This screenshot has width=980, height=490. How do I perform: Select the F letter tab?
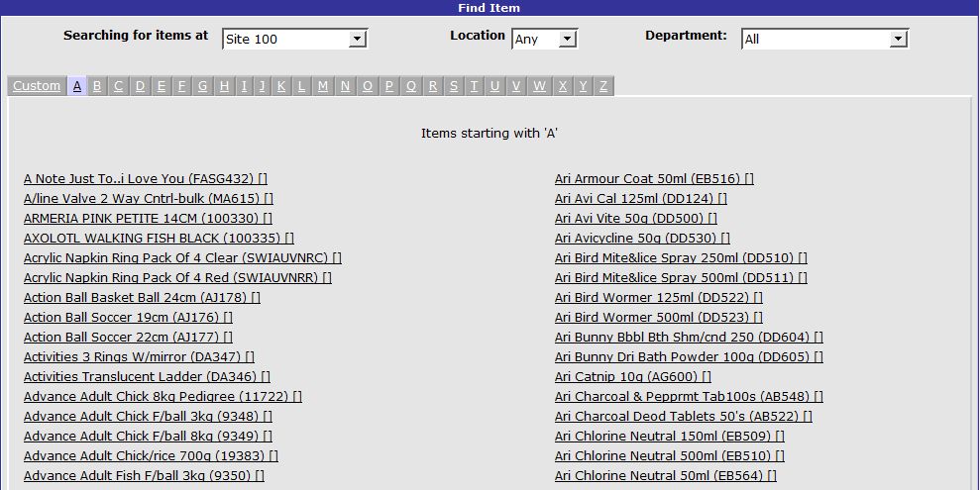click(x=182, y=86)
